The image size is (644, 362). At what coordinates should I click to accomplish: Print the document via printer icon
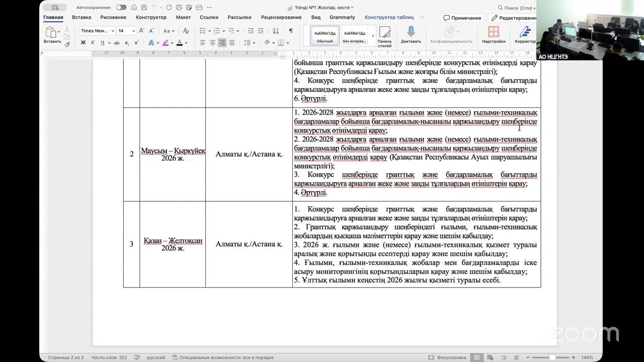[179, 8]
